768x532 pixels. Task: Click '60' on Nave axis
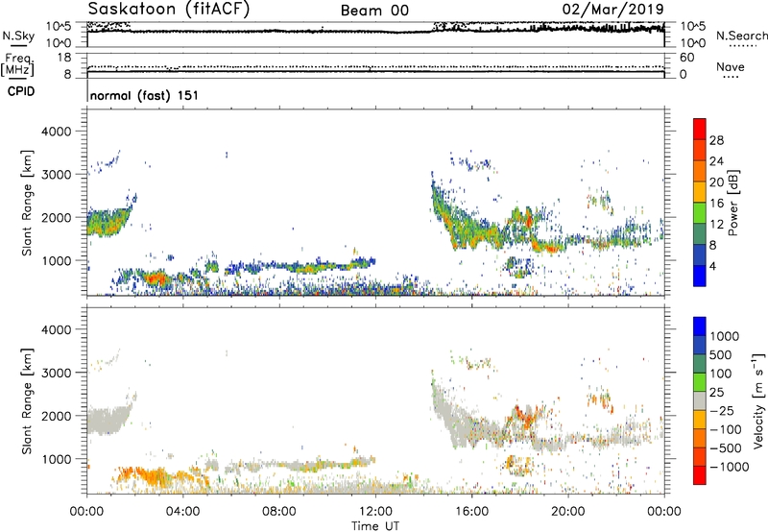click(686, 58)
